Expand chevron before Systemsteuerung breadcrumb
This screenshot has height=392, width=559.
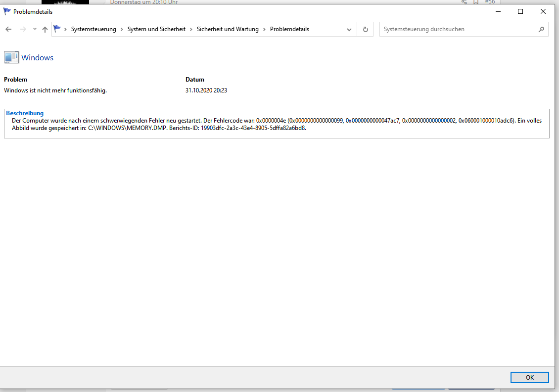coord(66,29)
